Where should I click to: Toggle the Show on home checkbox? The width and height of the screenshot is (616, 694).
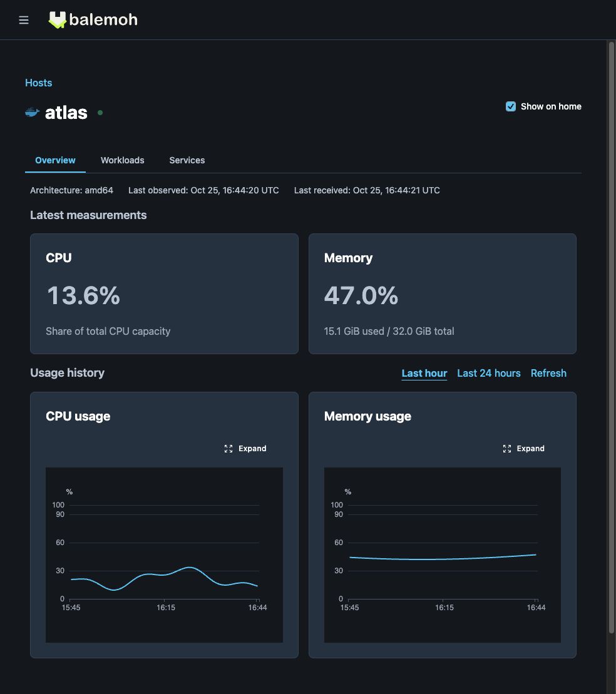[x=511, y=106]
